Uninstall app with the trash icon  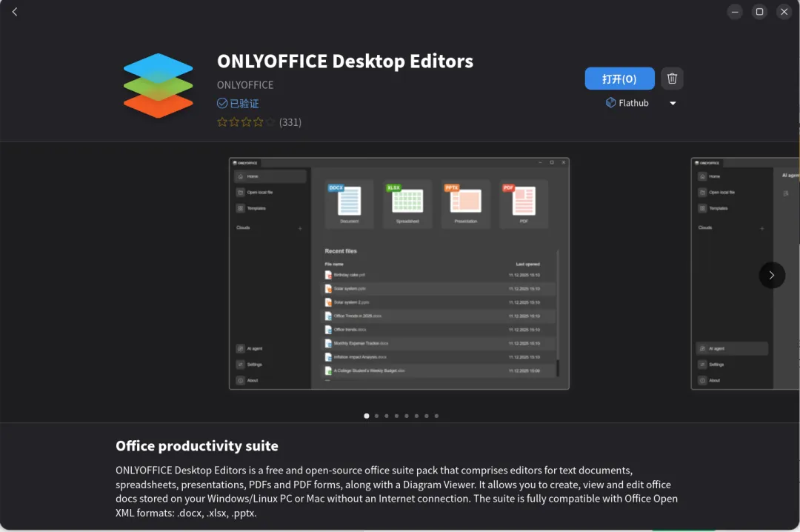click(x=672, y=79)
